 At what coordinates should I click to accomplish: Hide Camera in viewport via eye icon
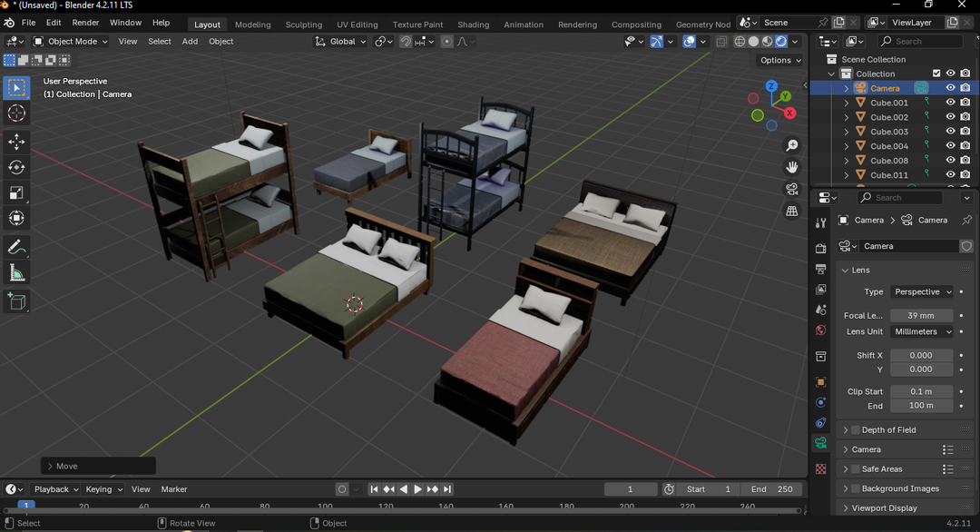[951, 88]
